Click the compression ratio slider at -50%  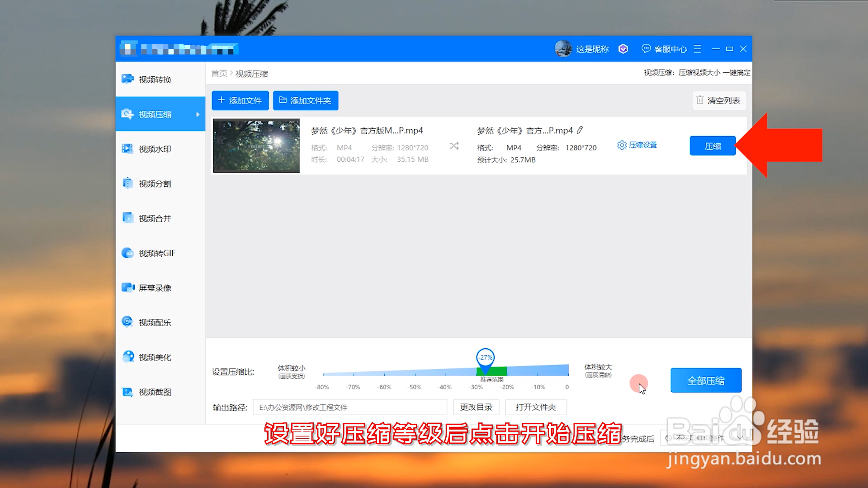pos(415,373)
